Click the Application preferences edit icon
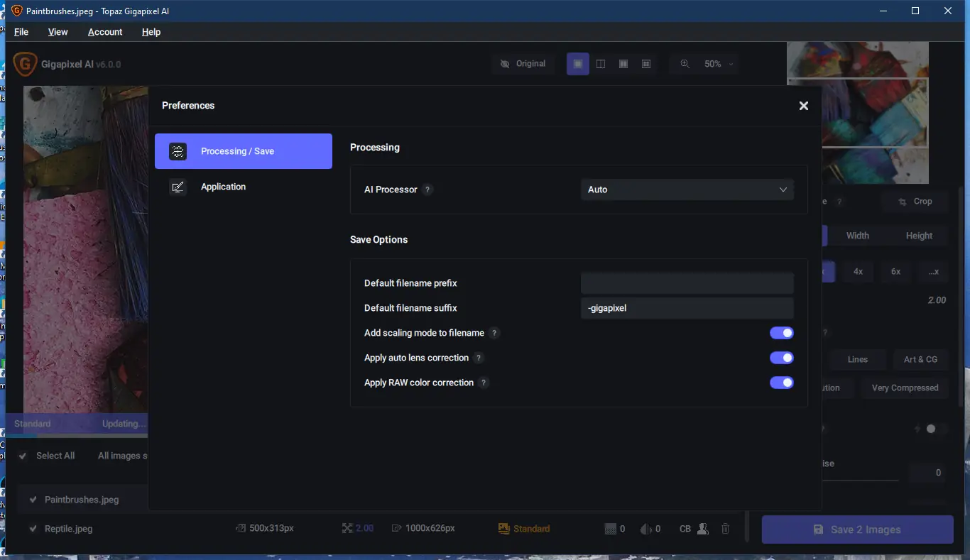This screenshot has height=560, width=970. pos(178,187)
